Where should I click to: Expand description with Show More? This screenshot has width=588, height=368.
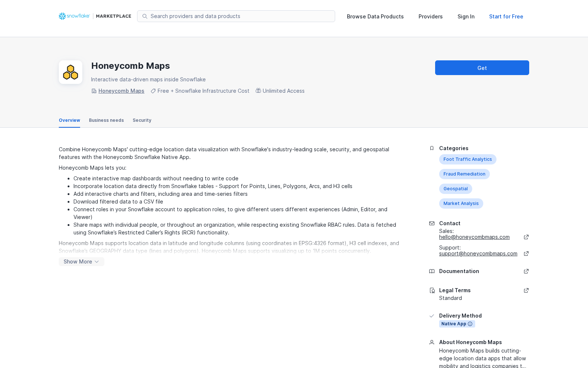point(82,262)
